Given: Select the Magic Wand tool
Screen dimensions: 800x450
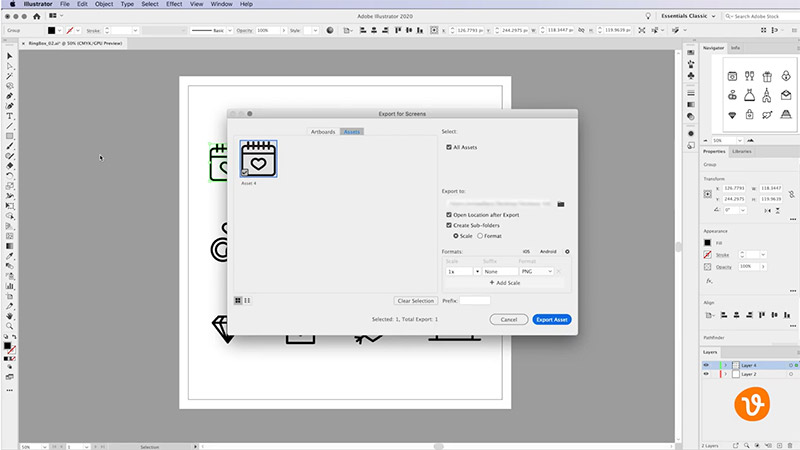Looking at the screenshot, I should 9,76.
